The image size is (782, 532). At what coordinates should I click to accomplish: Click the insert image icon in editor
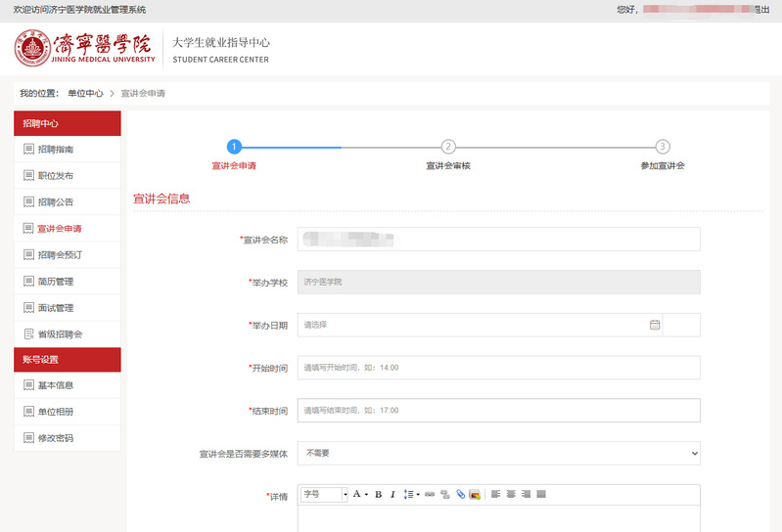(475, 495)
